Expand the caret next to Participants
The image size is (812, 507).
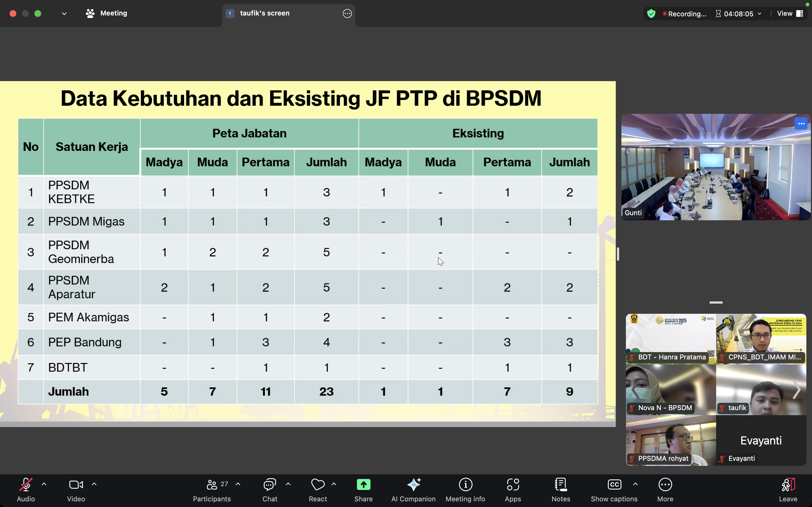click(x=238, y=484)
